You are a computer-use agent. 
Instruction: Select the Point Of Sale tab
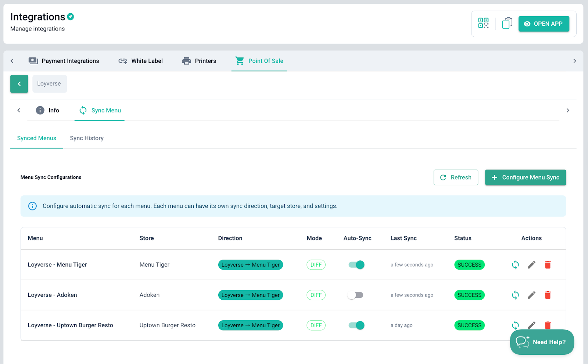click(259, 61)
